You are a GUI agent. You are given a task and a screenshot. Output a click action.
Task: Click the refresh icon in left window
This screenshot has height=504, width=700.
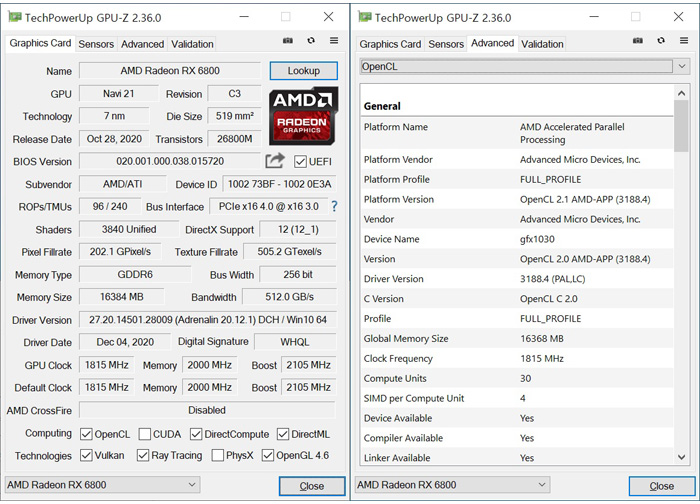click(x=311, y=41)
